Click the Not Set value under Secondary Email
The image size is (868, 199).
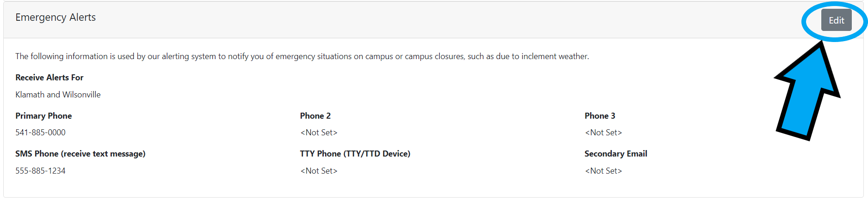coord(603,171)
